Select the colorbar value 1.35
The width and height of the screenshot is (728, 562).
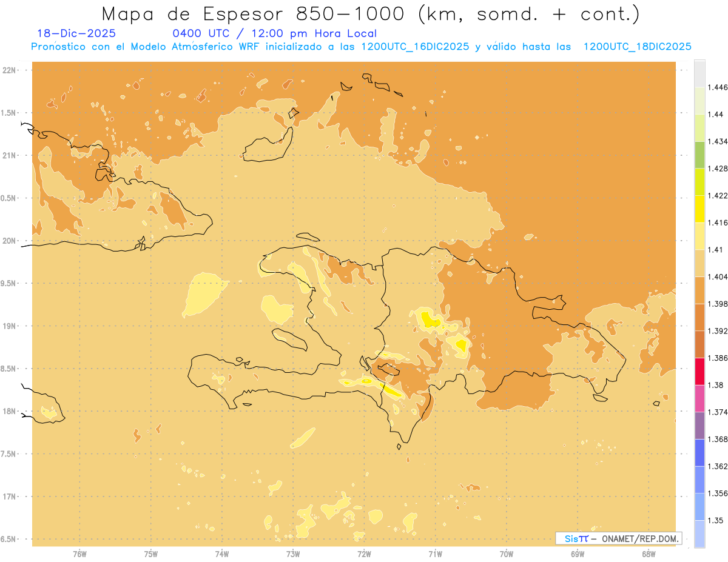pyautogui.click(x=714, y=520)
